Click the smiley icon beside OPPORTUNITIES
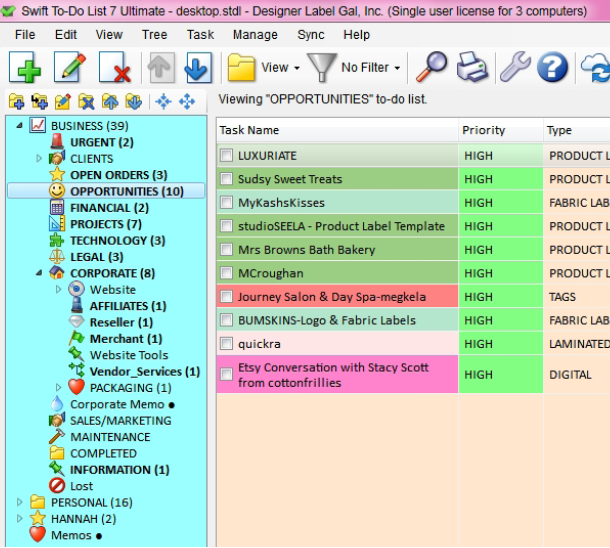 tap(57, 191)
